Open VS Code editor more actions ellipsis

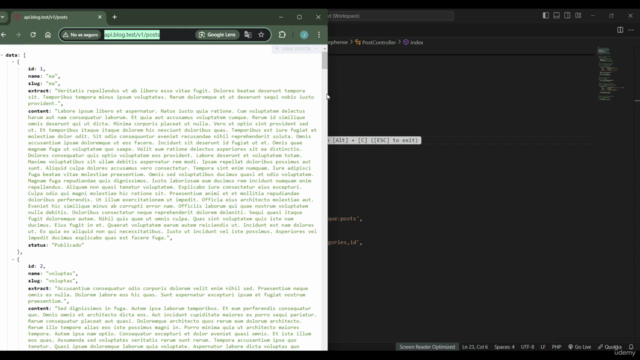tap(631, 30)
